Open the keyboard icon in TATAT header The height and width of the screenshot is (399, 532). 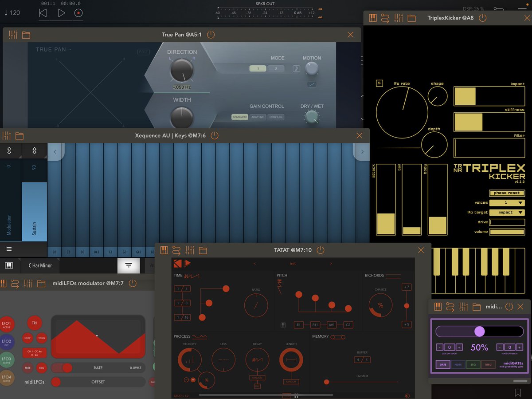pyautogui.click(x=164, y=250)
